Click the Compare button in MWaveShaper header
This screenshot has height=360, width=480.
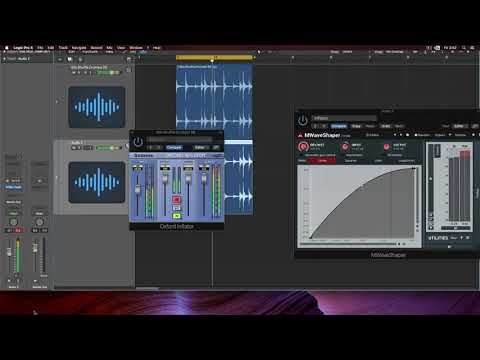pyautogui.click(x=338, y=126)
